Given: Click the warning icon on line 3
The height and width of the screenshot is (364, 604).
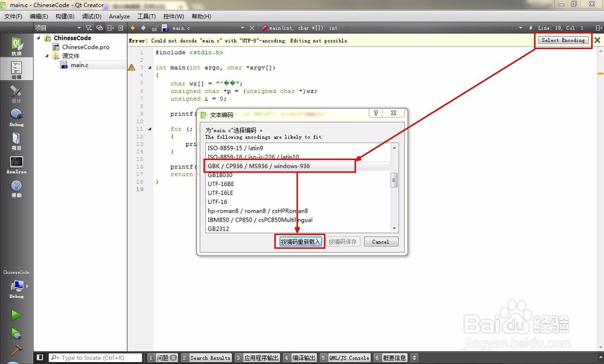Looking at the screenshot, I should point(132,68).
